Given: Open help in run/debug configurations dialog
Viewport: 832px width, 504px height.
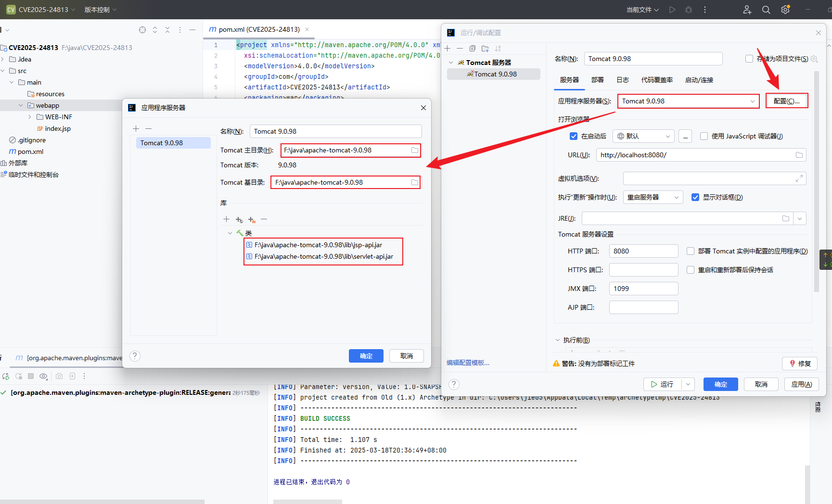Looking at the screenshot, I should [x=454, y=384].
